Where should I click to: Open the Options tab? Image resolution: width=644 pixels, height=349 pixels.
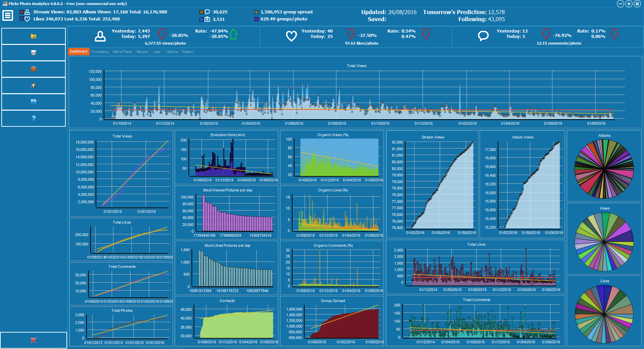pyautogui.click(x=172, y=52)
